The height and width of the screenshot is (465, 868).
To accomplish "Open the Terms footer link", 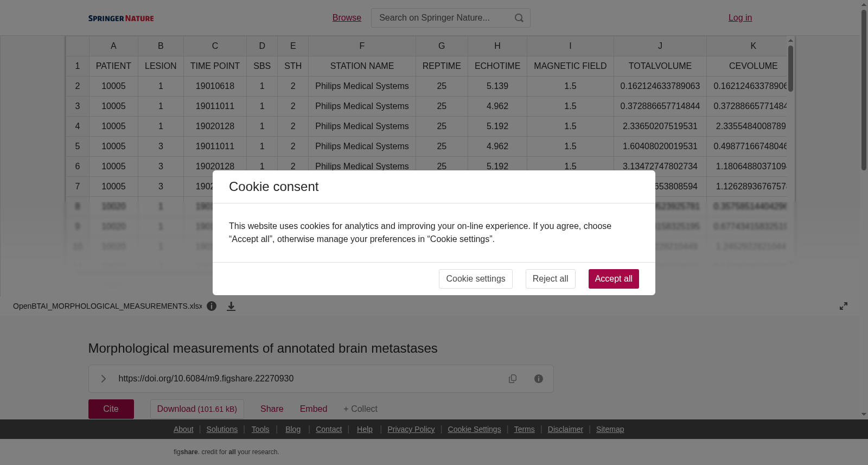I will point(524,429).
